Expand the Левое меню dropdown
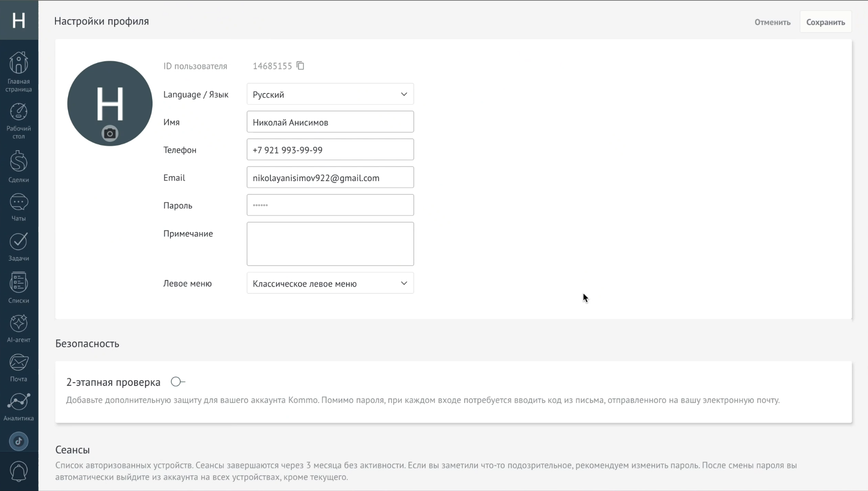The width and height of the screenshot is (868, 491). (x=330, y=284)
